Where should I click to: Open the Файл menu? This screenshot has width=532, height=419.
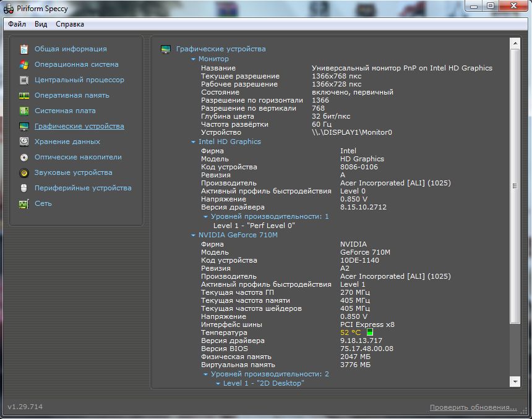[x=17, y=24]
